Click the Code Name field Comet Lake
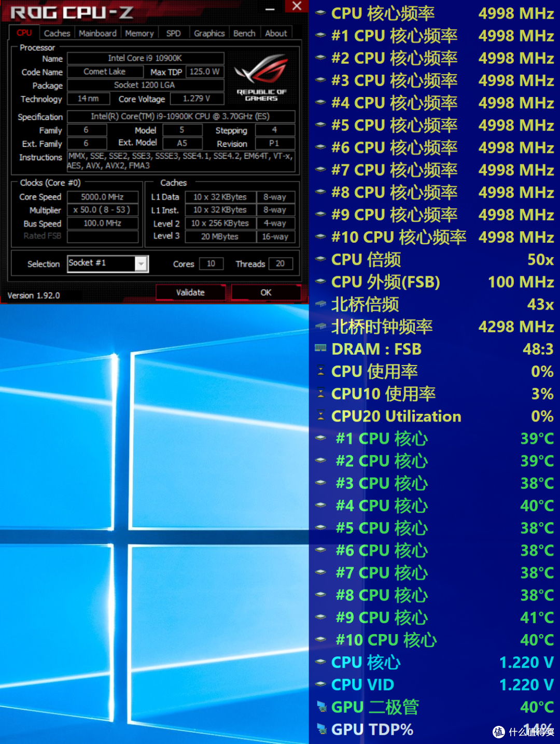 pos(105,72)
